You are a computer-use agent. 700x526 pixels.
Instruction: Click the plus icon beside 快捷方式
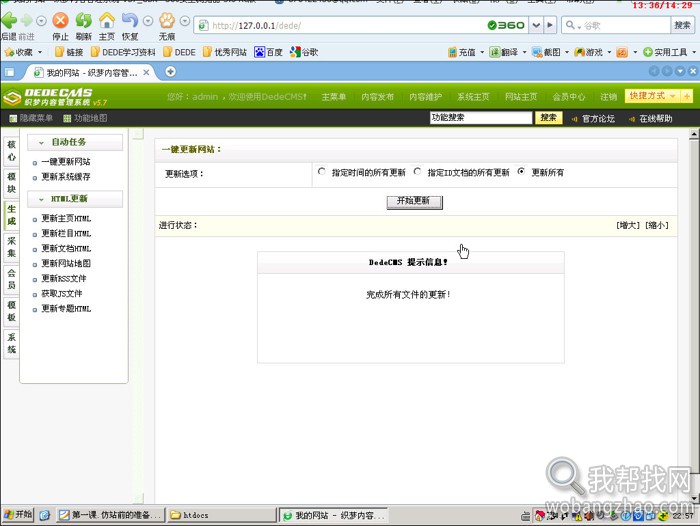[x=687, y=96]
